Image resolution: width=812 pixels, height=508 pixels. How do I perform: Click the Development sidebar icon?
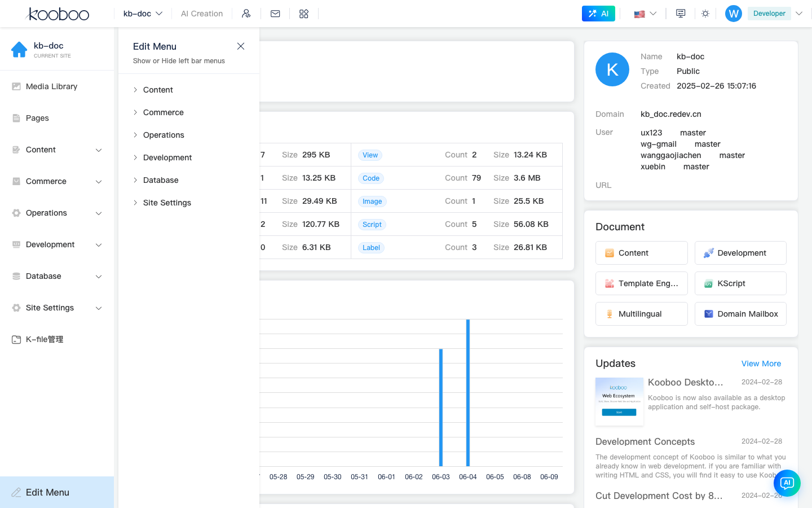[x=16, y=244]
